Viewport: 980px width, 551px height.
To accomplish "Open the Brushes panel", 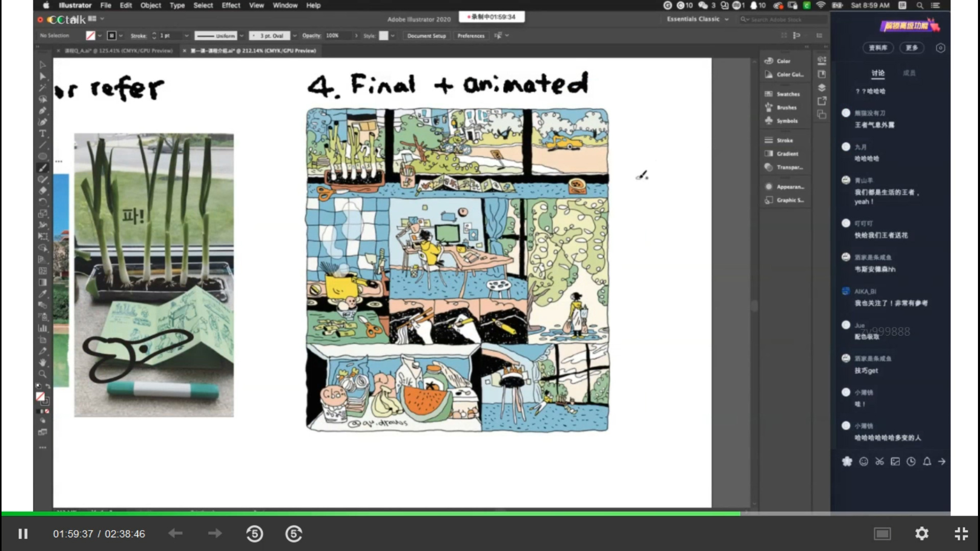I will tap(780, 108).
